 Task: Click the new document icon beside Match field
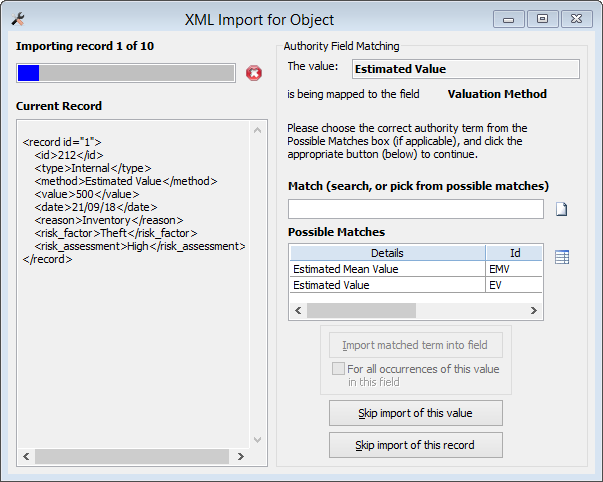pos(561,209)
